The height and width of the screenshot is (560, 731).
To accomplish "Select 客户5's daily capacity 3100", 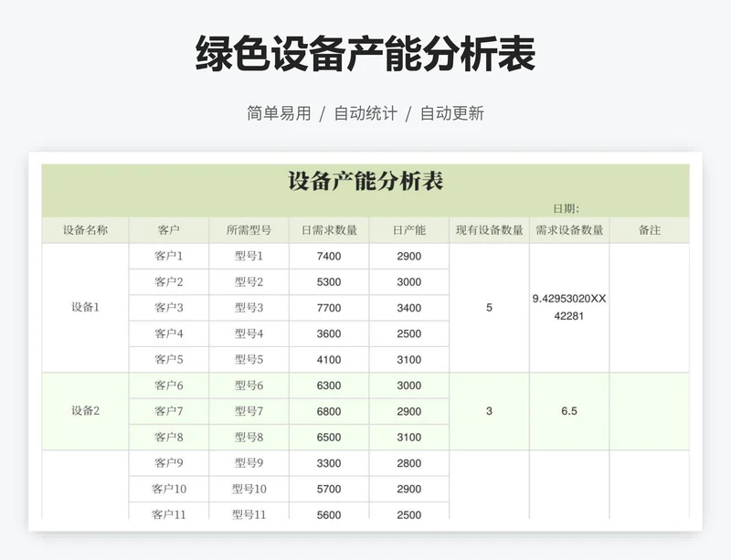I will [409, 360].
